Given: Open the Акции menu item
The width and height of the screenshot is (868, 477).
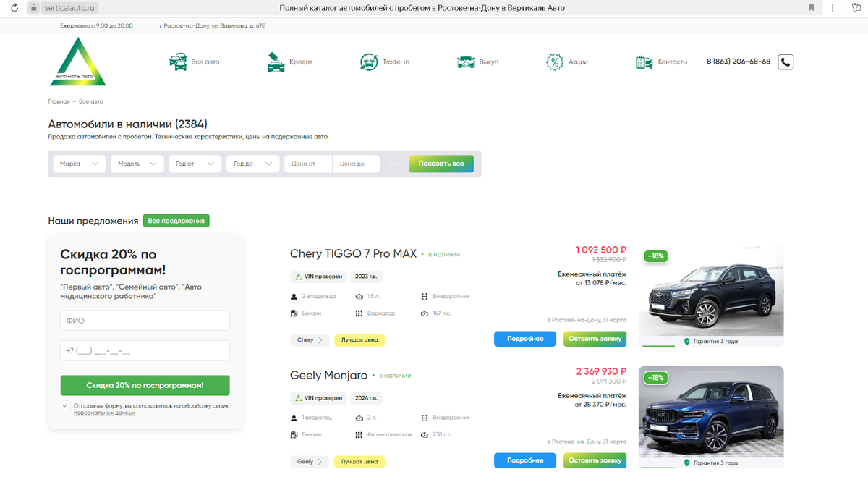Looking at the screenshot, I should tap(578, 62).
